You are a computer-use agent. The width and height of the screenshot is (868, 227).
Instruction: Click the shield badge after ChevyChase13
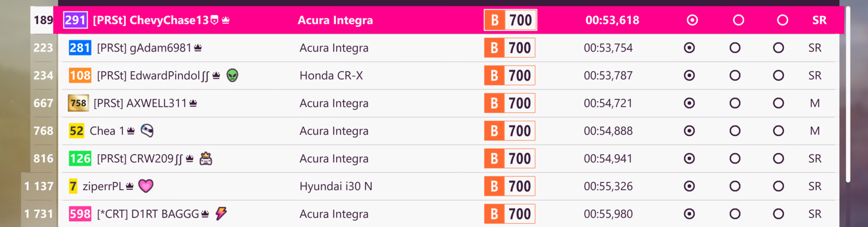pos(214,20)
